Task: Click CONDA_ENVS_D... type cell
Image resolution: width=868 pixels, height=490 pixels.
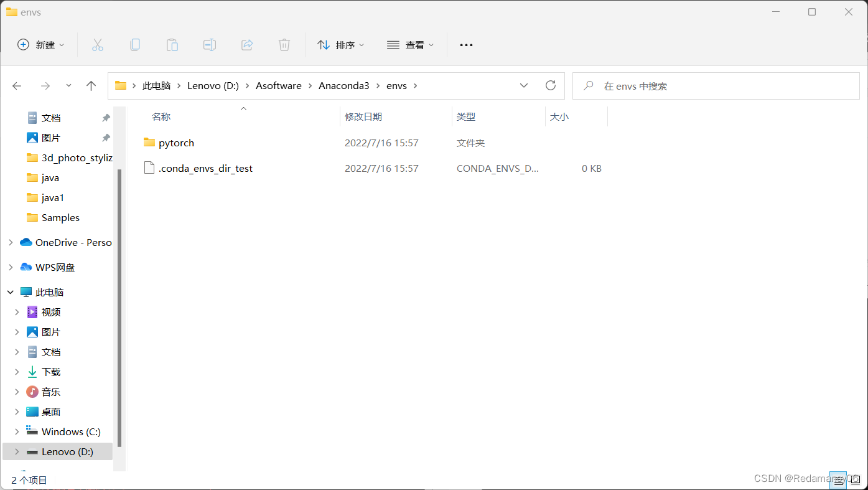Action: pyautogui.click(x=498, y=168)
